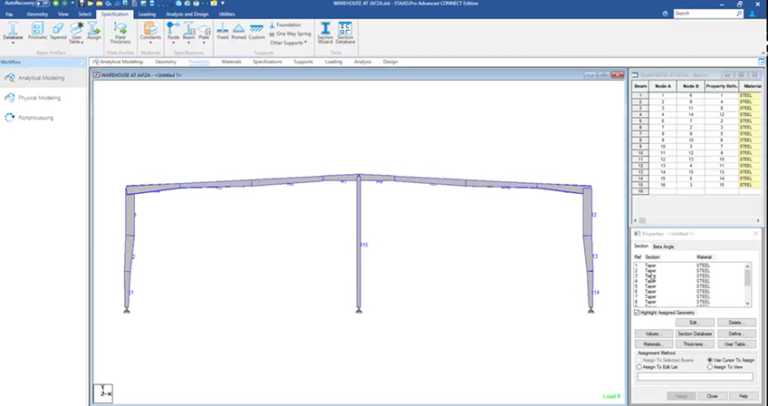Select the Pinned support icon
This screenshot has height=406, width=768.
[239, 33]
